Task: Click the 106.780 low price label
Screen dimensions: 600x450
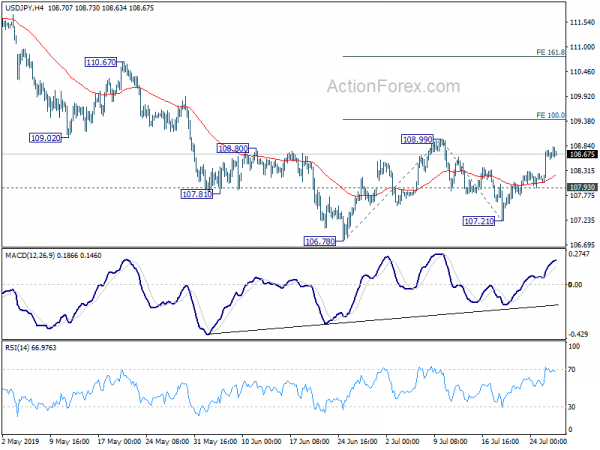Action: (x=320, y=241)
